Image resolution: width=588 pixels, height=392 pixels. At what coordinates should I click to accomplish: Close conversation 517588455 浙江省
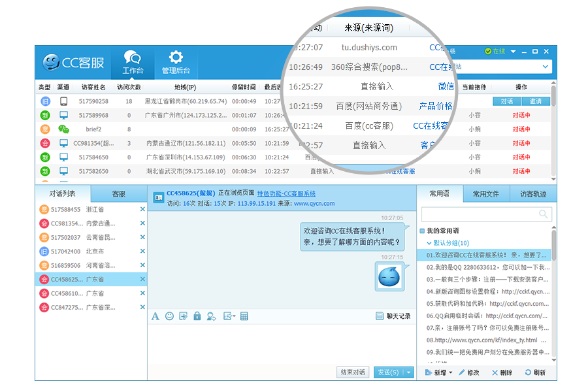coord(142,209)
